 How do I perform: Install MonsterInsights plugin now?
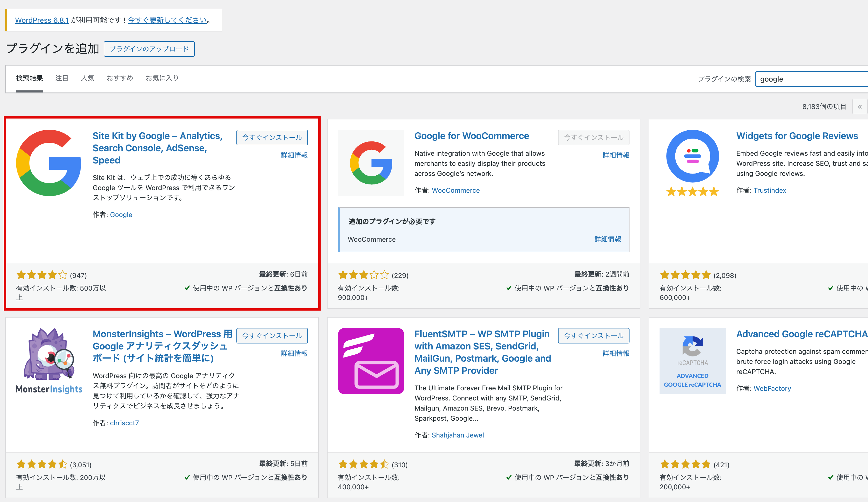click(x=272, y=336)
